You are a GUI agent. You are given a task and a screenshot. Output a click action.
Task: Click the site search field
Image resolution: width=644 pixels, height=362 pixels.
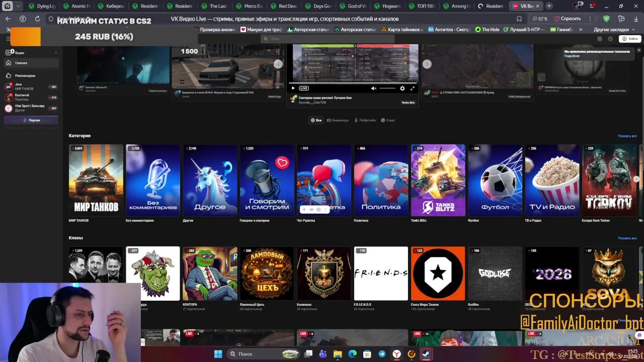[x=327, y=39]
